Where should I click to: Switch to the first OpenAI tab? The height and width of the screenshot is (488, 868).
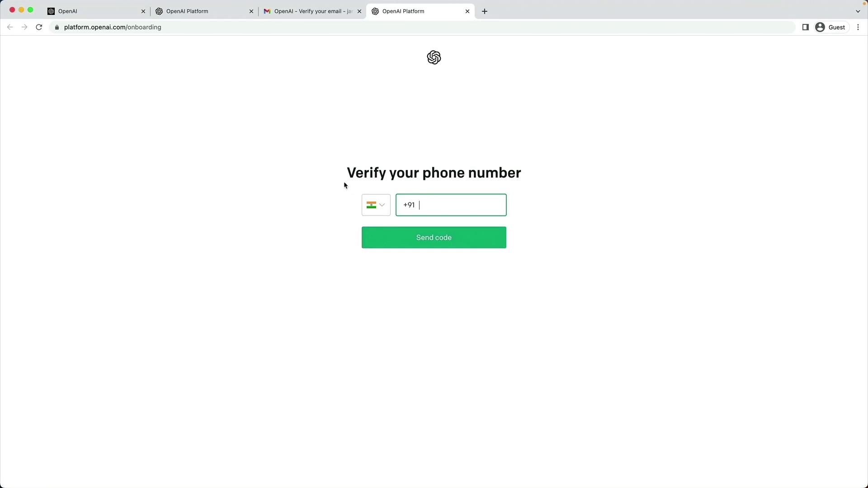(96, 11)
